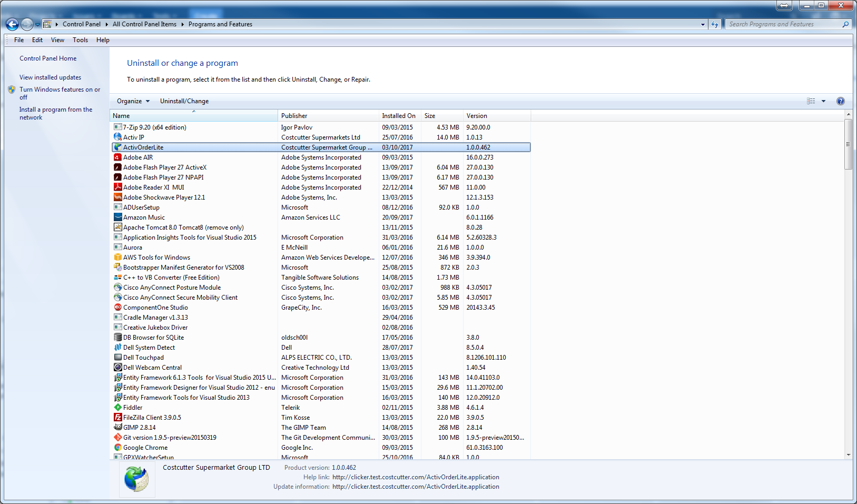Select the ADUserSetup row
This screenshot has height=504, width=857.
point(320,207)
